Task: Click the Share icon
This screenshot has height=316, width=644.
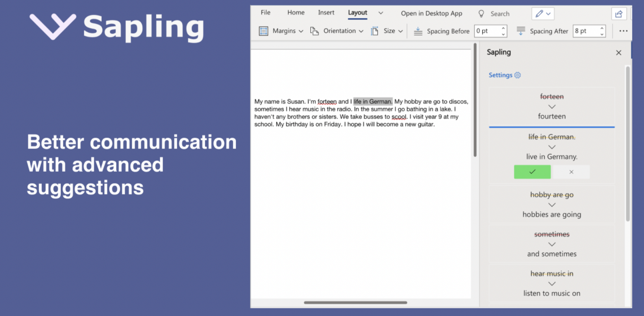Action: click(619, 14)
